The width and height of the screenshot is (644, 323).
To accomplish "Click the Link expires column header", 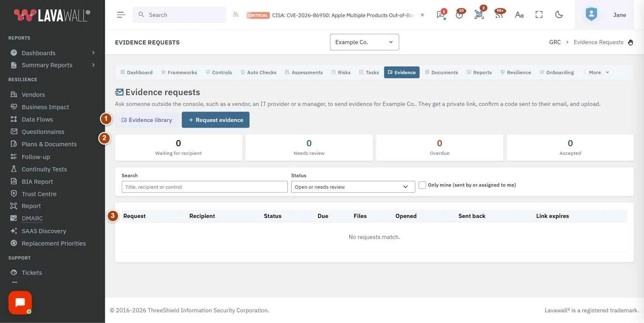I will pos(553,216).
